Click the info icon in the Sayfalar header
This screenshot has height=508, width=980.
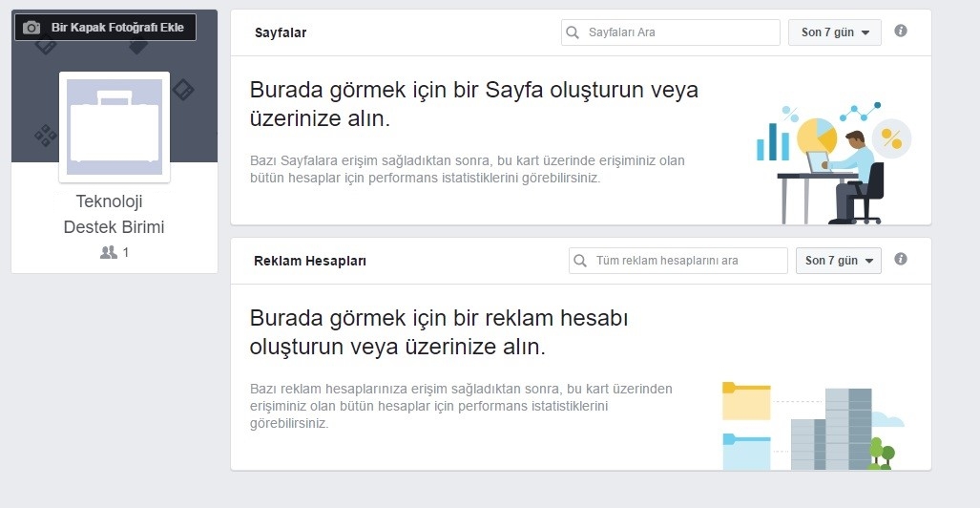901,31
